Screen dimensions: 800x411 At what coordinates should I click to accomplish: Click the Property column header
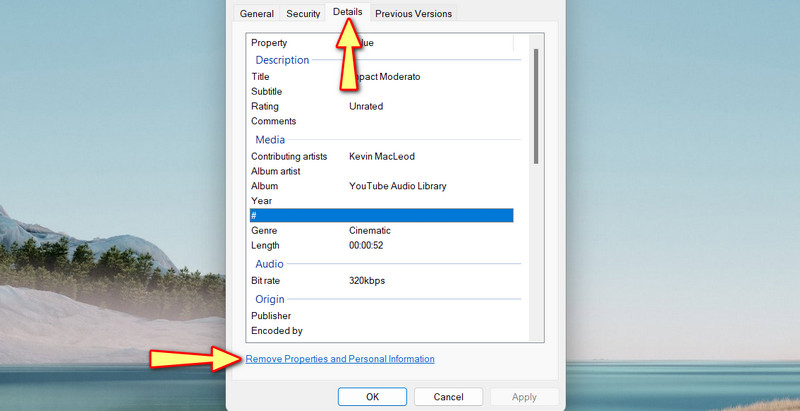pos(269,43)
